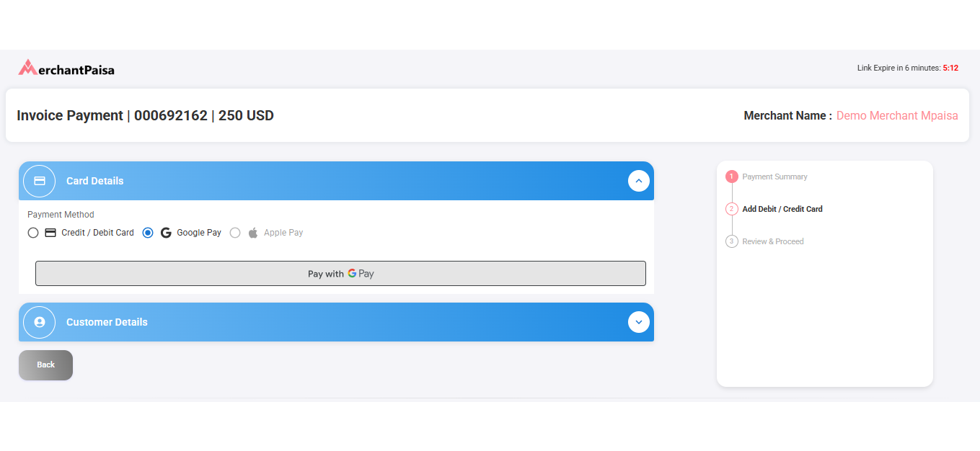Click step 1 circle for Payment Summary

(732, 177)
